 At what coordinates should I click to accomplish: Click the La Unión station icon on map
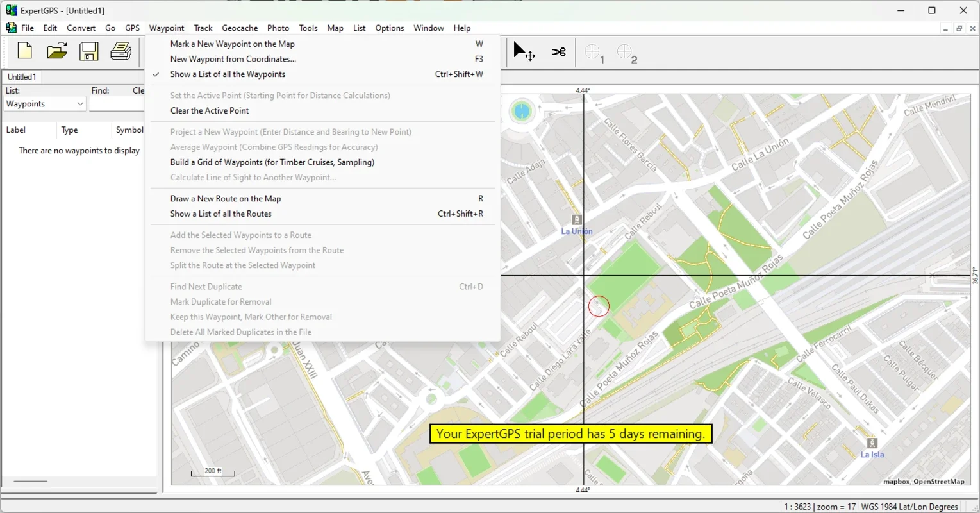pyautogui.click(x=576, y=220)
